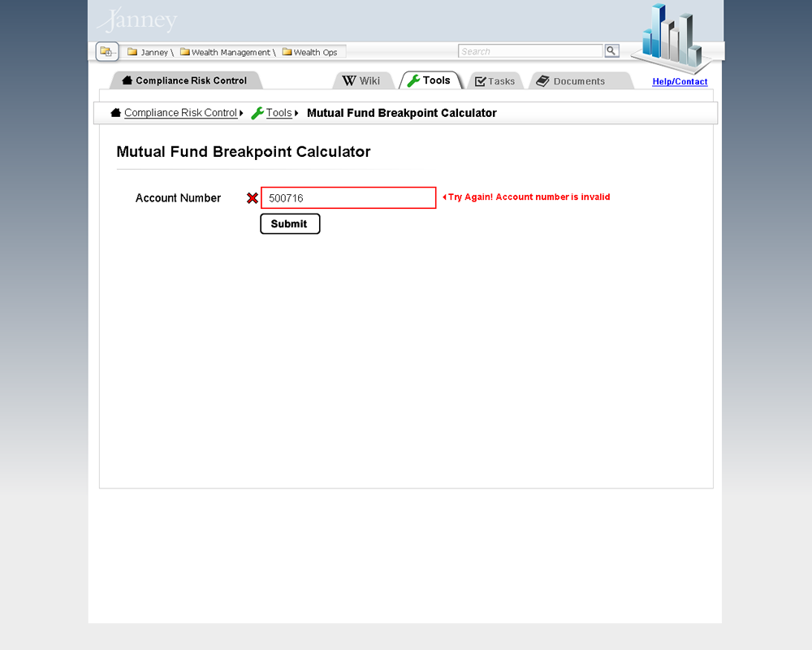The height and width of the screenshot is (650, 812).
Task: Click the Wiki tab's W icon
Action: click(x=351, y=80)
